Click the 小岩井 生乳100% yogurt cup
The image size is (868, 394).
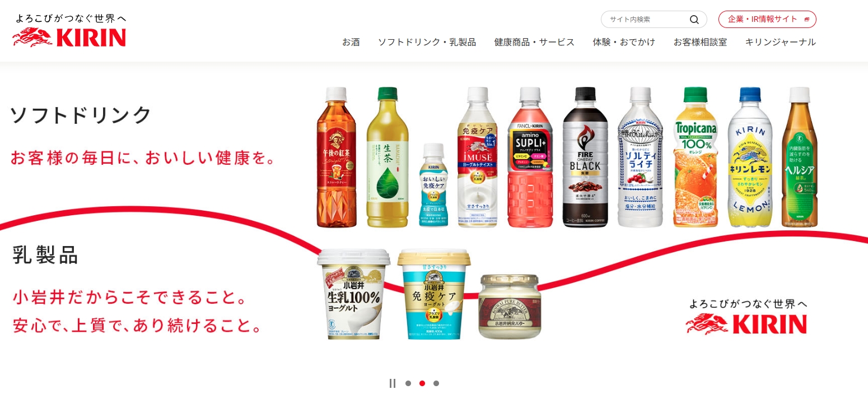pyautogui.click(x=353, y=294)
